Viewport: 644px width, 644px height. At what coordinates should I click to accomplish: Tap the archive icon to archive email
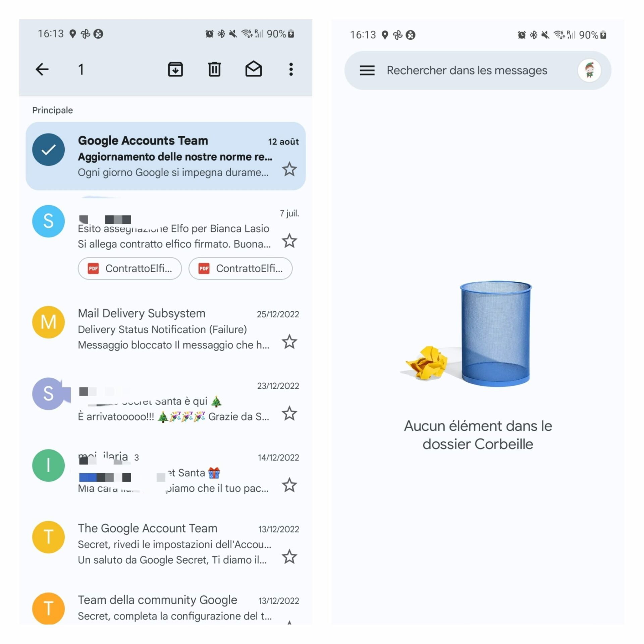point(176,69)
